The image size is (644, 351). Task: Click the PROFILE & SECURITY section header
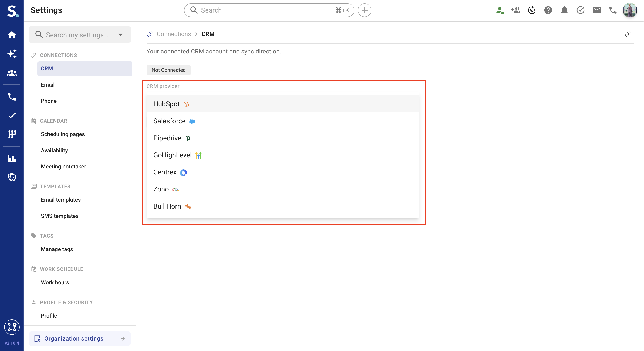[66, 302]
